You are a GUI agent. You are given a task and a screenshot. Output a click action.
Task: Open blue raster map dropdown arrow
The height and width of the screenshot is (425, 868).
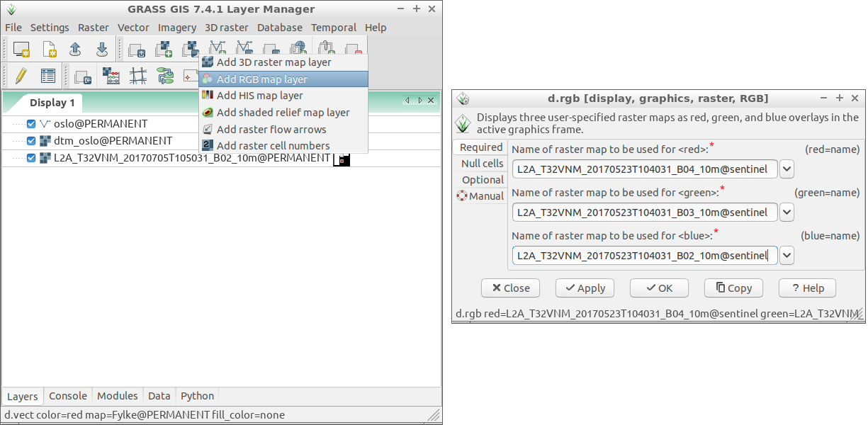click(787, 255)
